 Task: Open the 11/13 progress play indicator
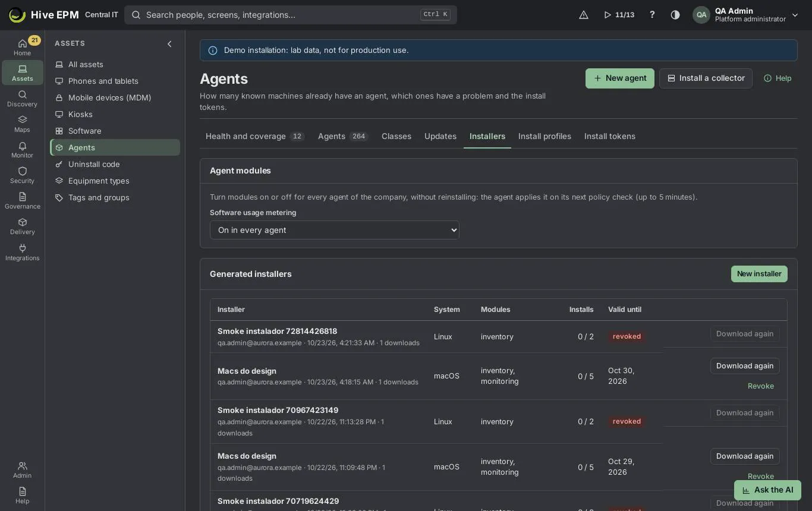pyautogui.click(x=619, y=15)
